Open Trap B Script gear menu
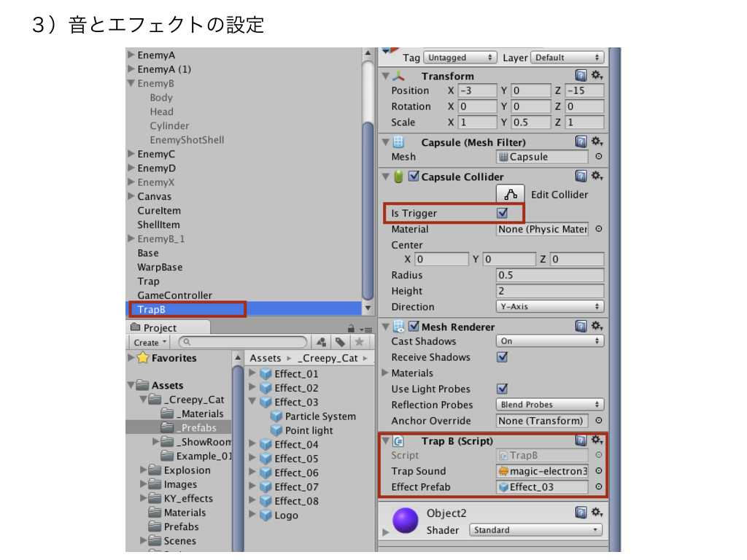This screenshot has width=747, height=560. click(x=597, y=440)
